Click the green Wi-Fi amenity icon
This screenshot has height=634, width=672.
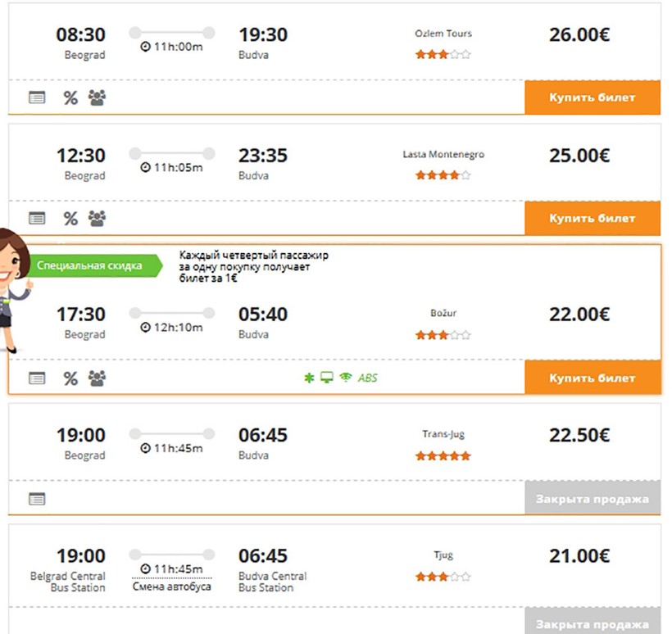coord(345,378)
